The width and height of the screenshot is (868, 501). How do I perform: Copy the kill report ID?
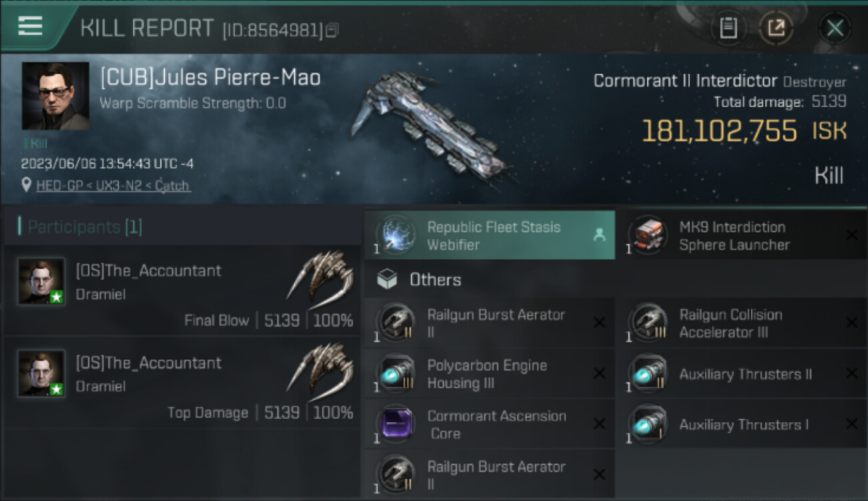click(x=332, y=30)
